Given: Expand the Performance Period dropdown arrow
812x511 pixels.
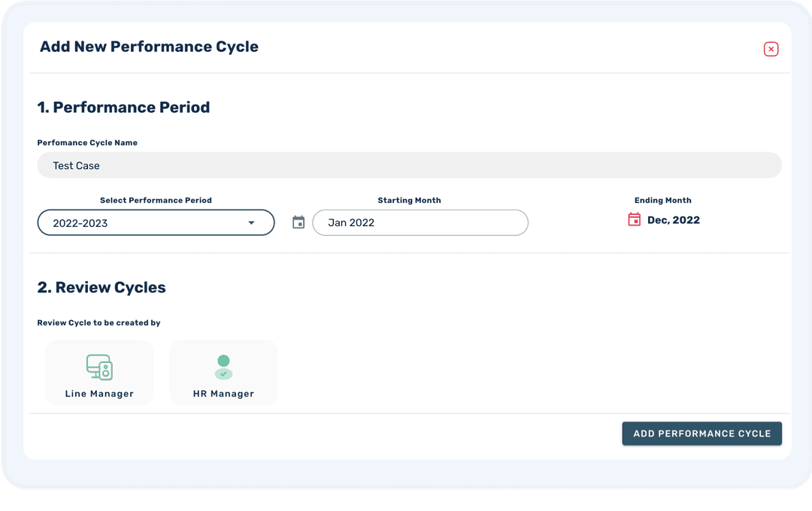Looking at the screenshot, I should (251, 222).
